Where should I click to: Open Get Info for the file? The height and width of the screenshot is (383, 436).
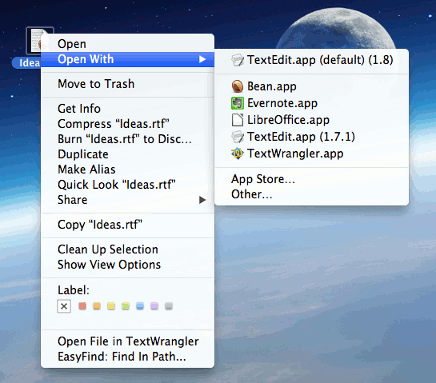(127, 109)
